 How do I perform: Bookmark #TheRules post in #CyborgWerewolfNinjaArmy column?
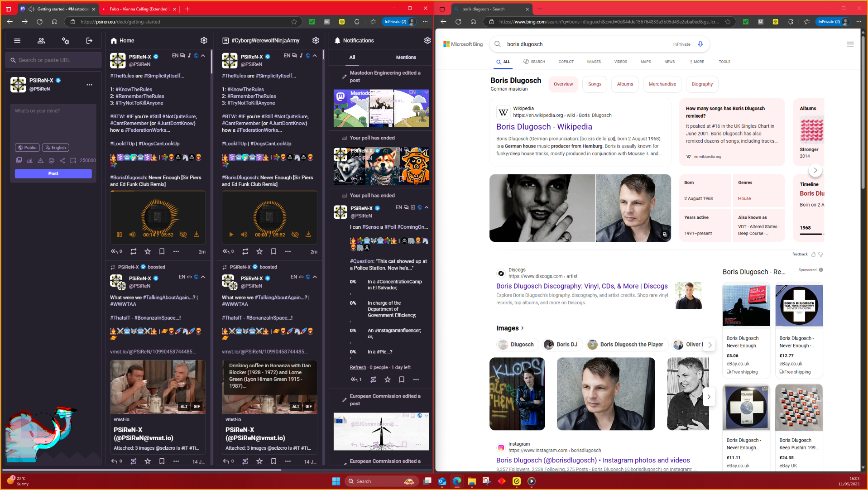click(x=273, y=251)
